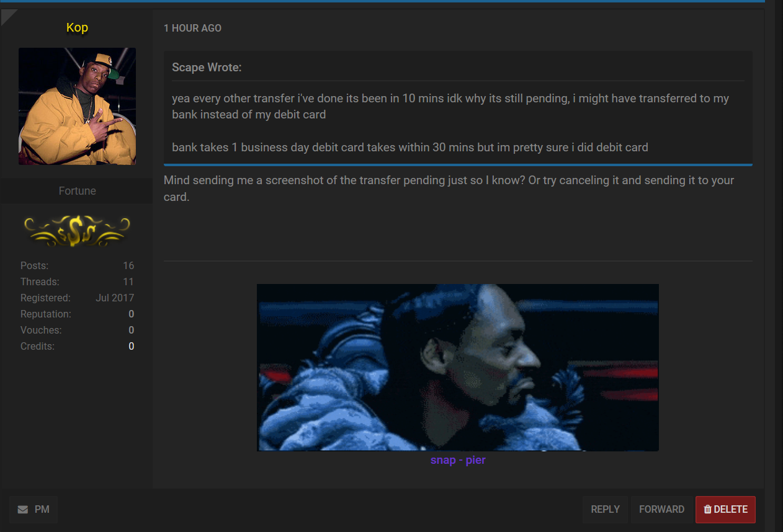The width and height of the screenshot is (783, 532).
Task: Click the Threads: 11 stat
Action: tap(77, 282)
